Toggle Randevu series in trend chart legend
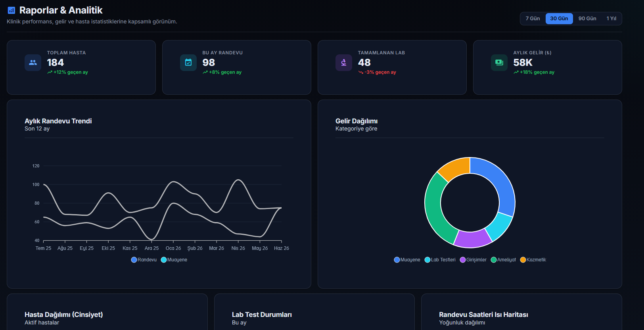The image size is (644, 330). (x=144, y=260)
